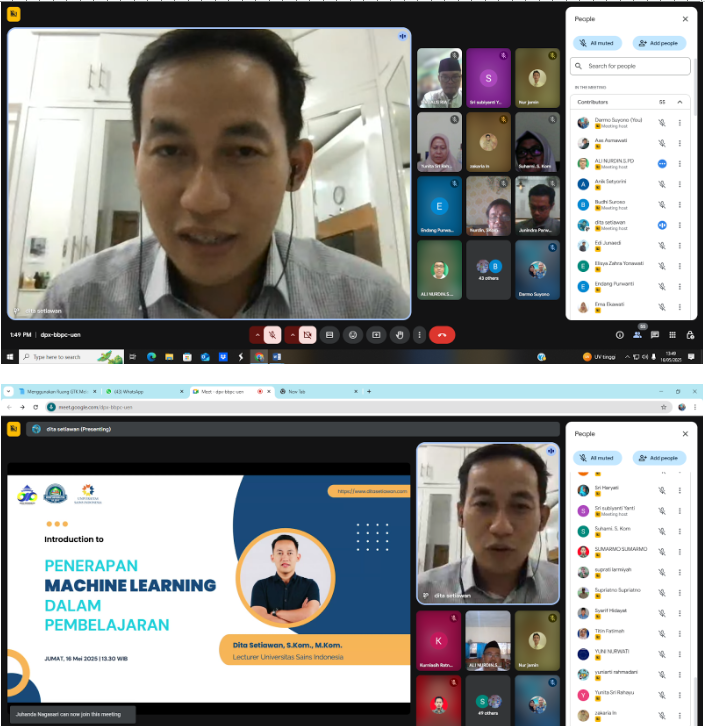Expand microphone audio settings arrow
Viewport: 705px width, 726px height.
(x=257, y=335)
